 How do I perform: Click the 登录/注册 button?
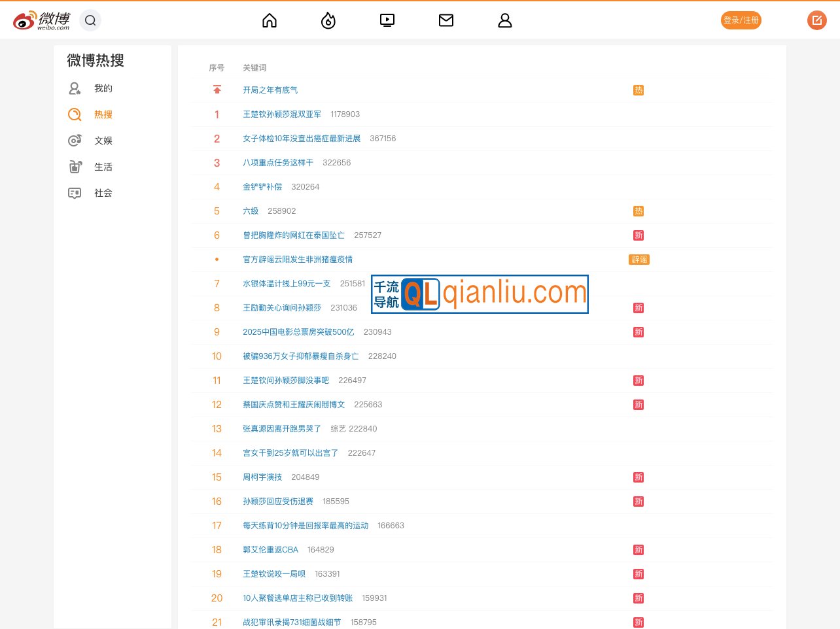point(741,20)
